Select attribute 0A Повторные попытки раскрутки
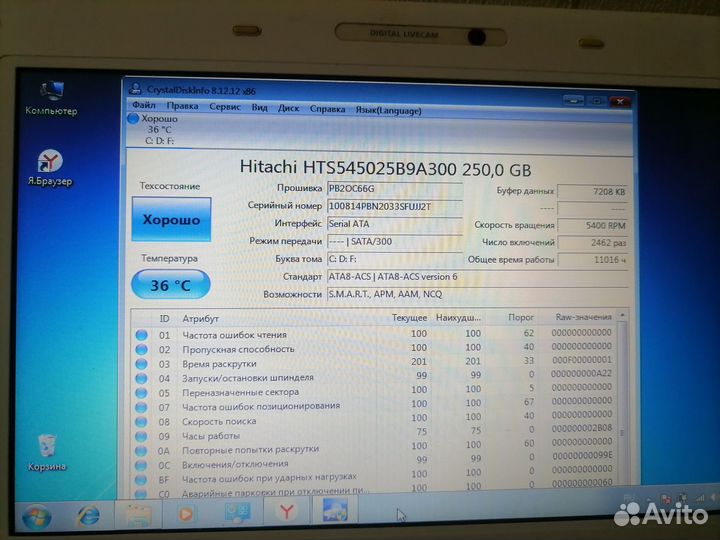Viewport: 720px width, 540px height. pyautogui.click(x=374, y=448)
